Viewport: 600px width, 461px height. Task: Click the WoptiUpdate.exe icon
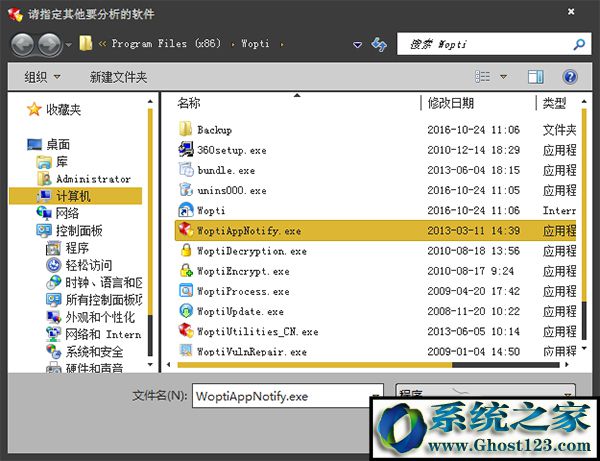(186, 311)
